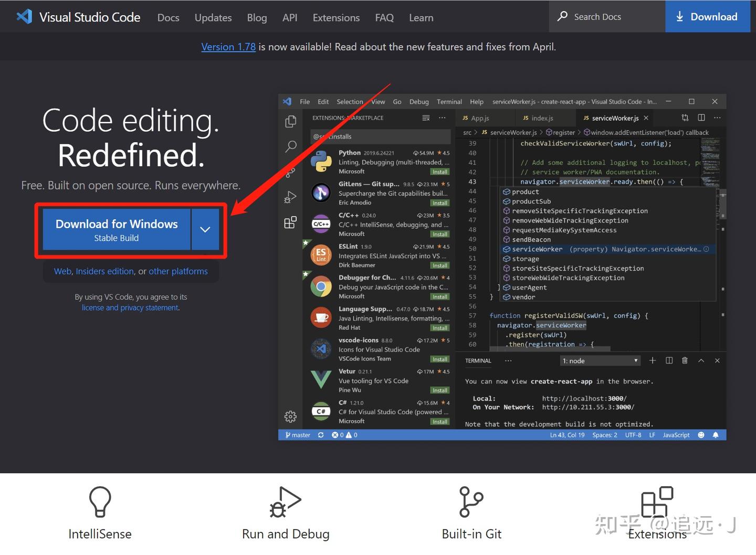Select the Run and Debug icon
The height and width of the screenshot is (555, 756).
tap(291, 197)
